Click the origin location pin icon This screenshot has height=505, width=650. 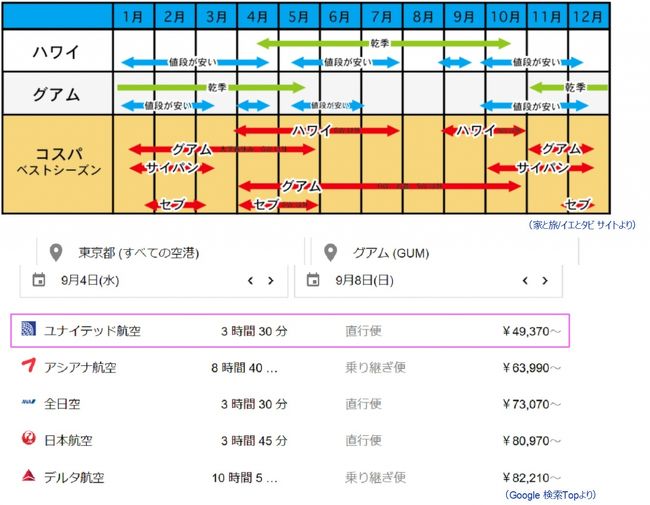[x=56, y=252]
